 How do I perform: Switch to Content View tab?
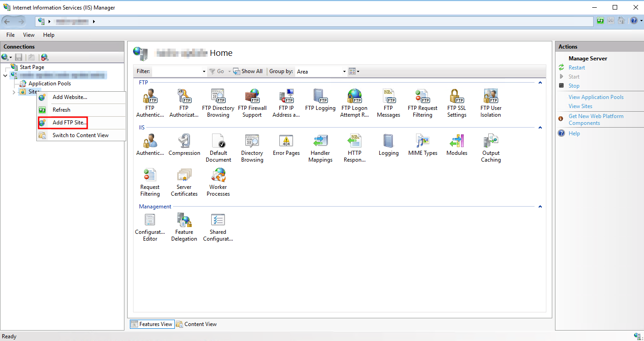tap(196, 324)
